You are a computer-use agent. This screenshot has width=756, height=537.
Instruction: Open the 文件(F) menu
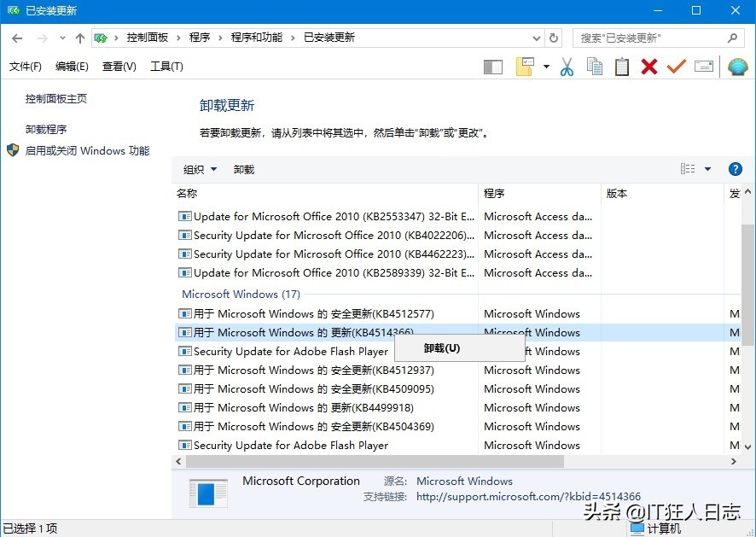pyautogui.click(x=25, y=67)
